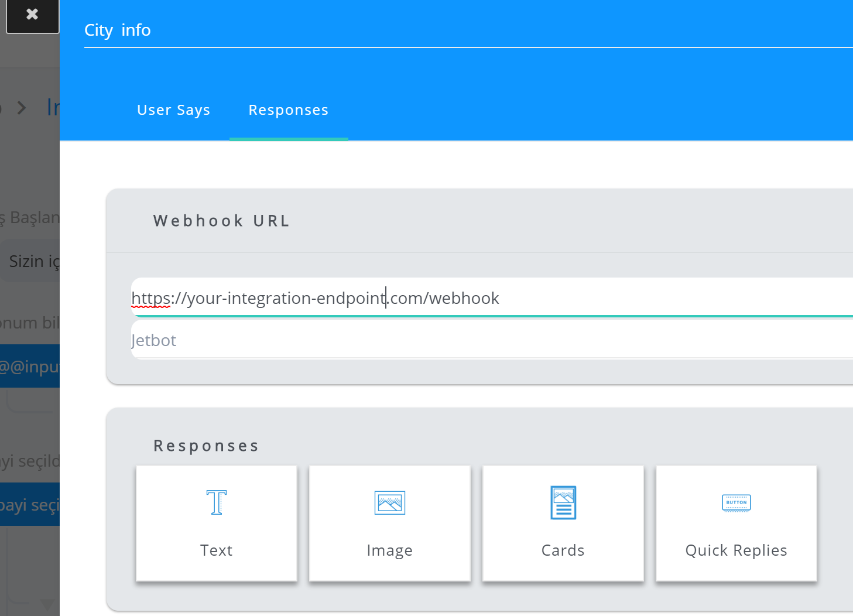The width and height of the screenshot is (853, 616).
Task: Select the Responses tab
Action: click(x=289, y=110)
